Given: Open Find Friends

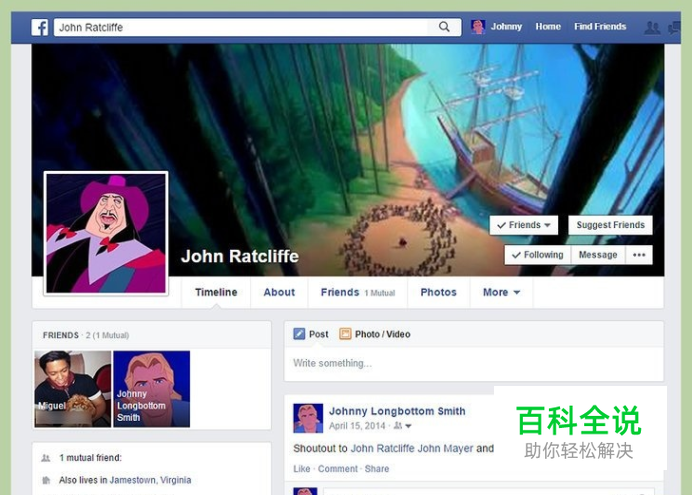Looking at the screenshot, I should point(600,27).
